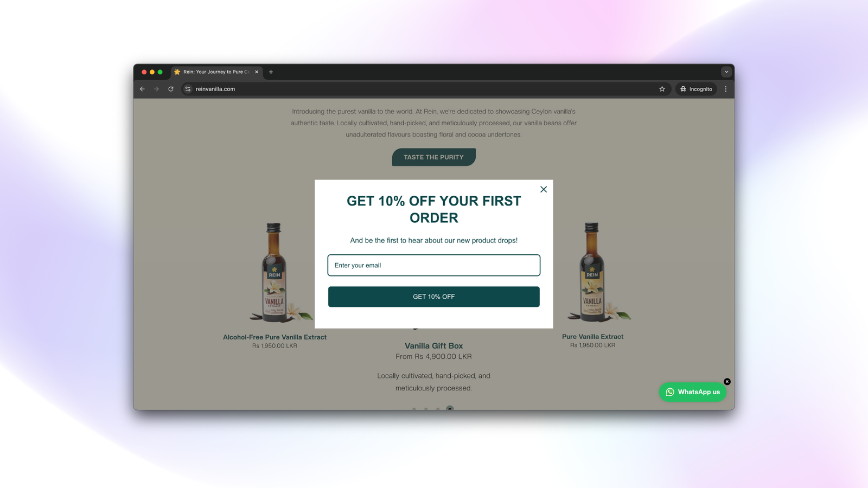This screenshot has height=488, width=868.
Task: Open the site information icon in address bar
Action: (188, 89)
